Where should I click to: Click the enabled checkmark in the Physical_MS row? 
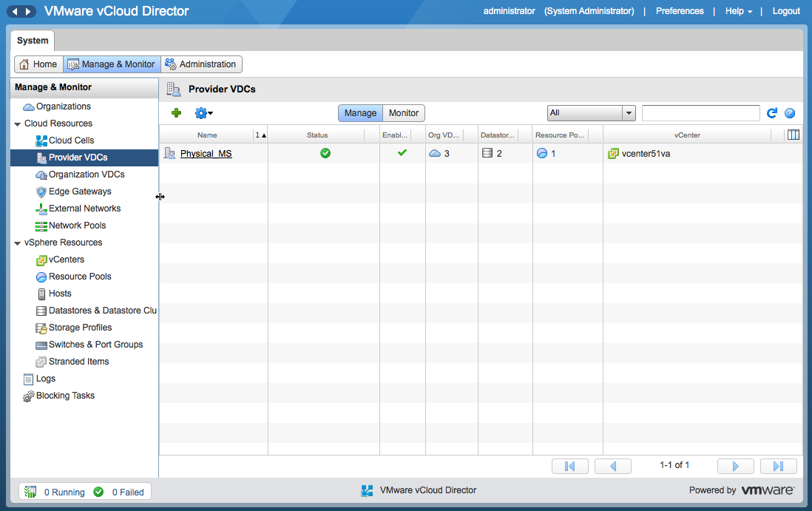click(x=402, y=153)
